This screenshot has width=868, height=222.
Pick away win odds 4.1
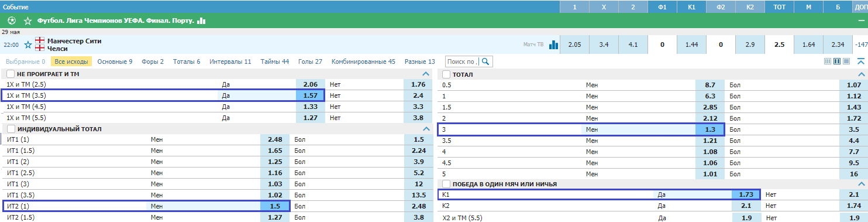tap(633, 45)
